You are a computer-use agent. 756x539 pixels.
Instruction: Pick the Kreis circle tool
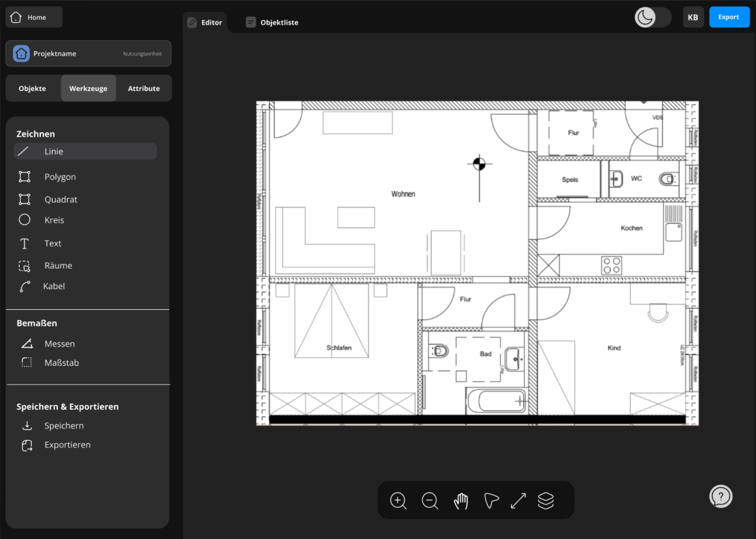[x=54, y=220]
